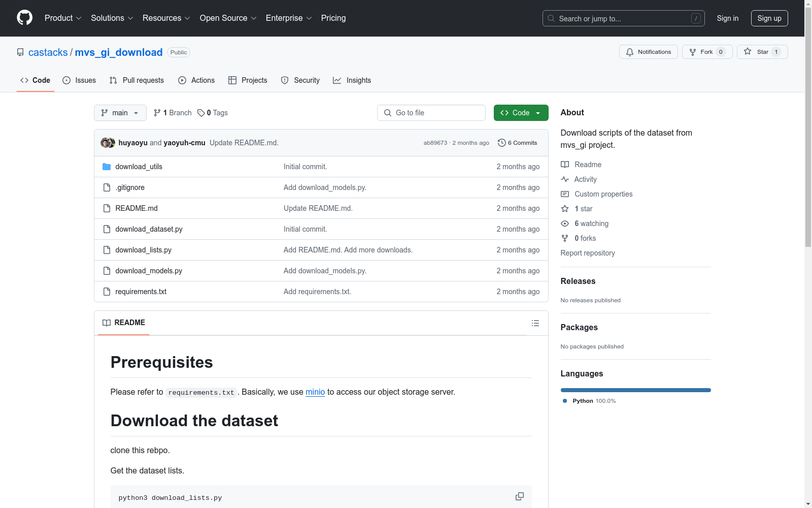Click the history clock icon for commits
812x508 pixels.
[502, 143]
